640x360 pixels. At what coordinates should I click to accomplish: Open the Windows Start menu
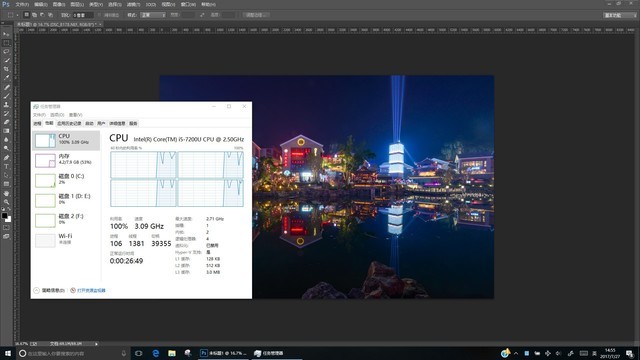[7, 353]
